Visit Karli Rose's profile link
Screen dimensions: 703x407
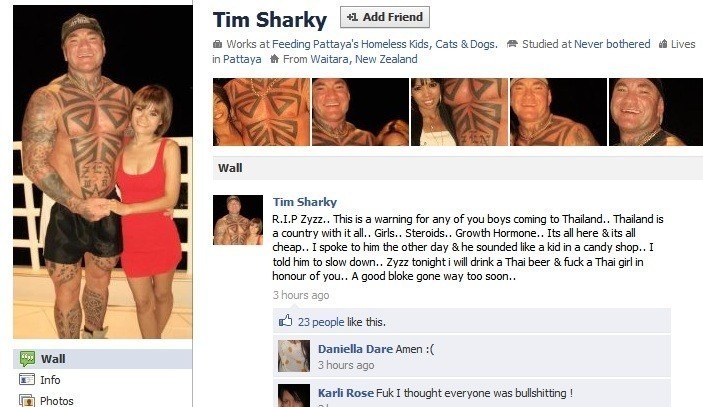point(346,393)
